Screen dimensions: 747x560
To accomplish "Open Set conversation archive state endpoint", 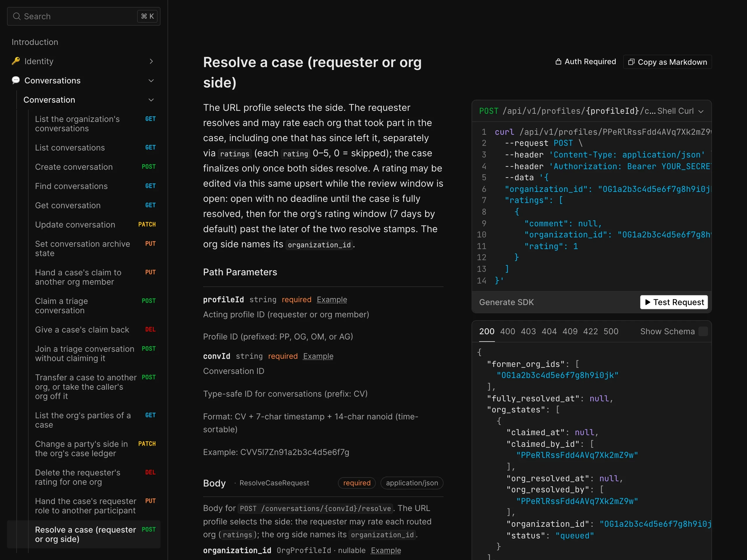I will click(84, 249).
